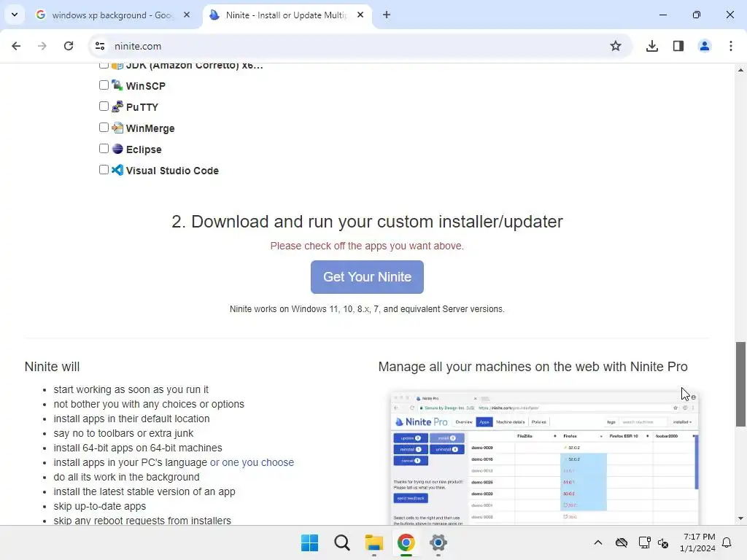Click the 'Ninite will' heading
747x560 pixels.
pos(52,367)
